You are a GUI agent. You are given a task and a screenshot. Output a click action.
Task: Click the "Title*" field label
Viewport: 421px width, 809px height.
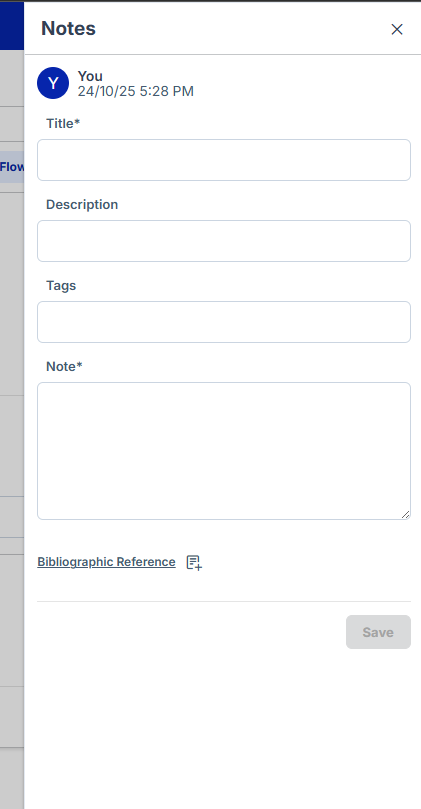click(x=63, y=123)
